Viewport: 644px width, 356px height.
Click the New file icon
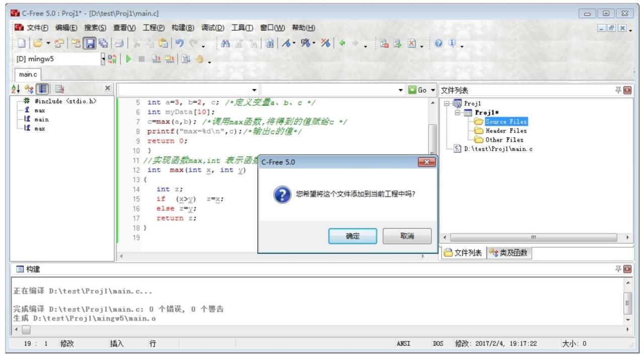coord(21,44)
